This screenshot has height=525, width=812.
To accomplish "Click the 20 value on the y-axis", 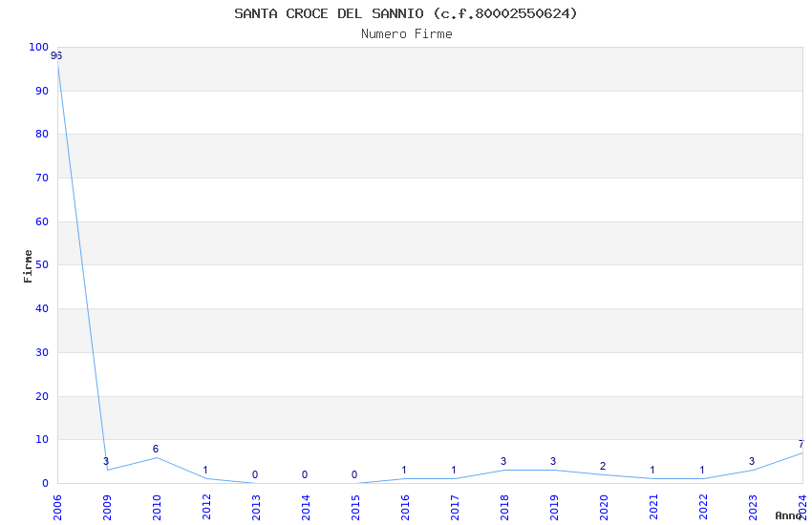I will click(41, 396).
